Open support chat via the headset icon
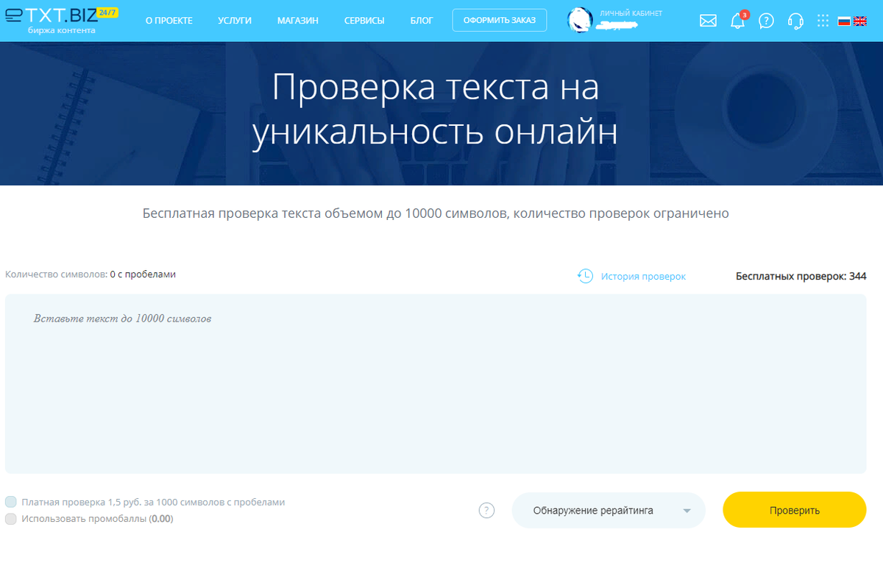 [x=795, y=21]
